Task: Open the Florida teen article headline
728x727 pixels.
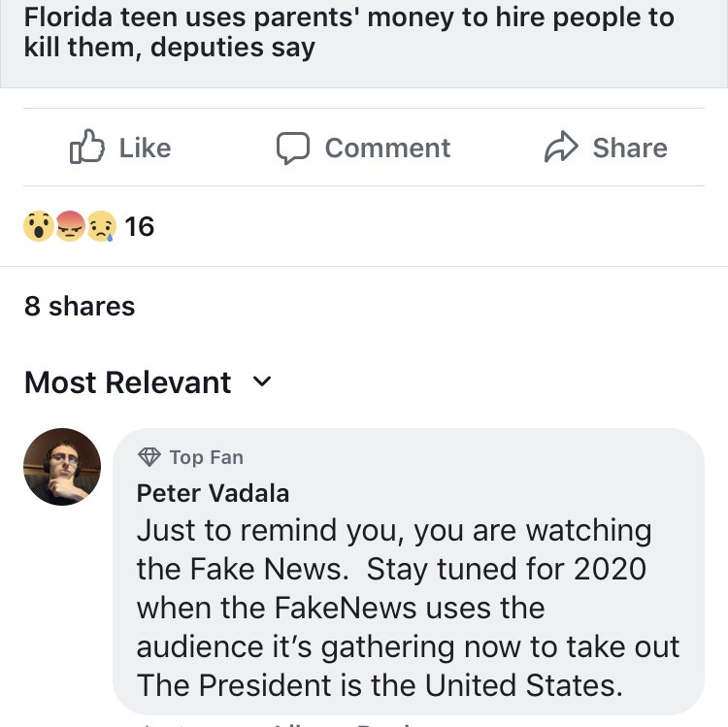Action: click(349, 32)
